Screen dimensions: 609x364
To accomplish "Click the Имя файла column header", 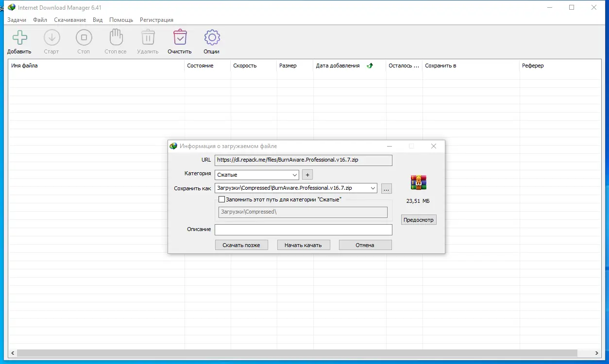I will 96,66.
